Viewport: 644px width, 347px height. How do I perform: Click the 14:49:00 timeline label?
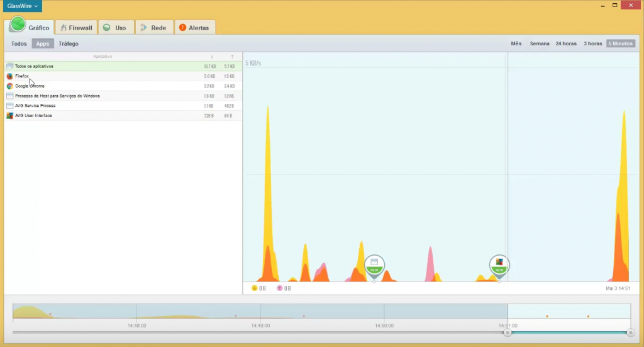(260, 326)
